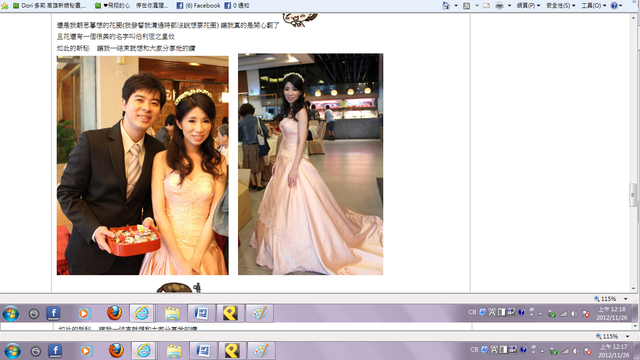The height and width of the screenshot is (360, 640).
Task: Click volume speaker icon in 12:17 taskbar
Action: [x=576, y=351]
